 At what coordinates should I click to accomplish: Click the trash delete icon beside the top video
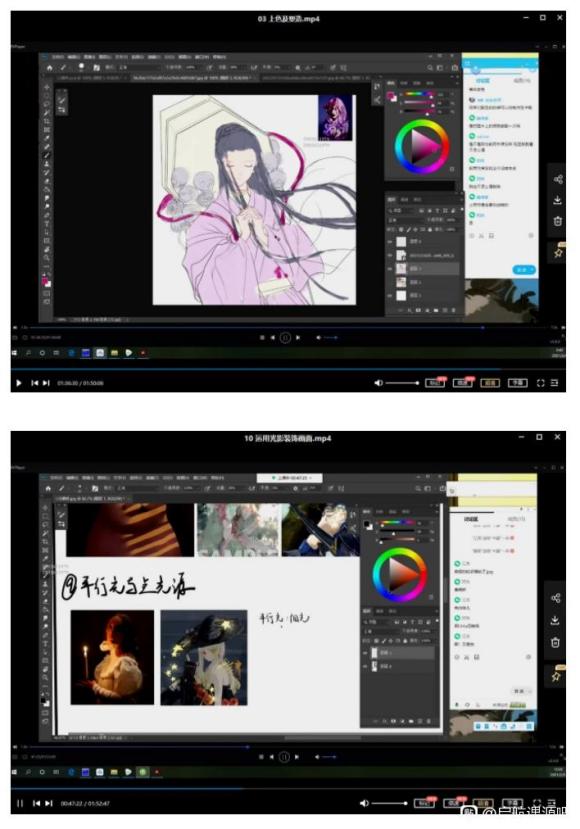click(x=558, y=221)
